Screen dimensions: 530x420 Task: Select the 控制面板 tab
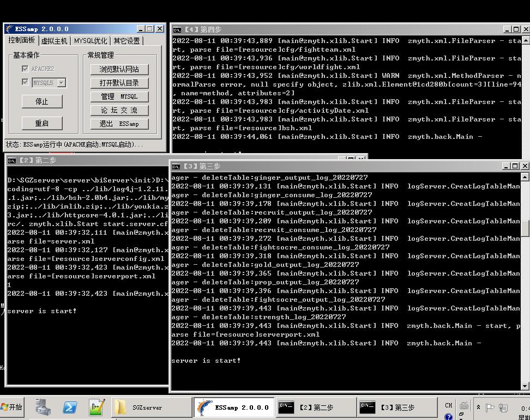[x=21, y=40]
